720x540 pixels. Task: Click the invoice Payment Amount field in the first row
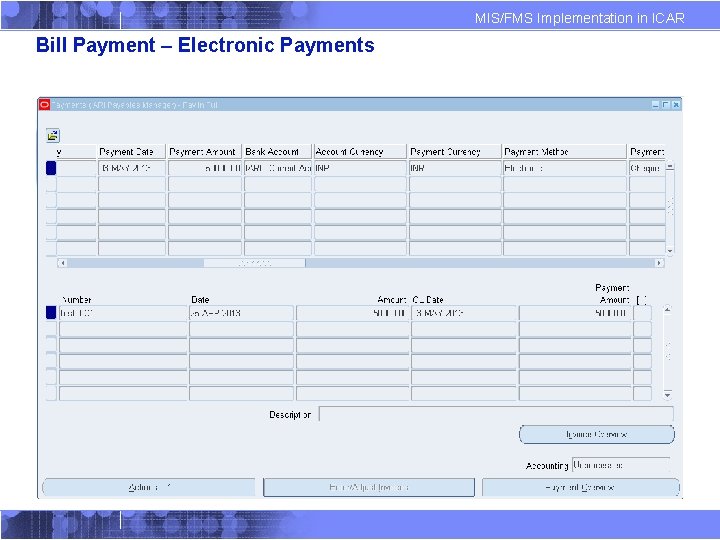tap(575, 313)
